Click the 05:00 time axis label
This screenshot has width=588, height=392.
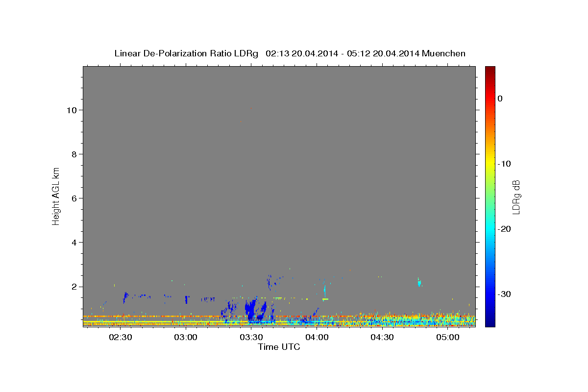point(448,338)
